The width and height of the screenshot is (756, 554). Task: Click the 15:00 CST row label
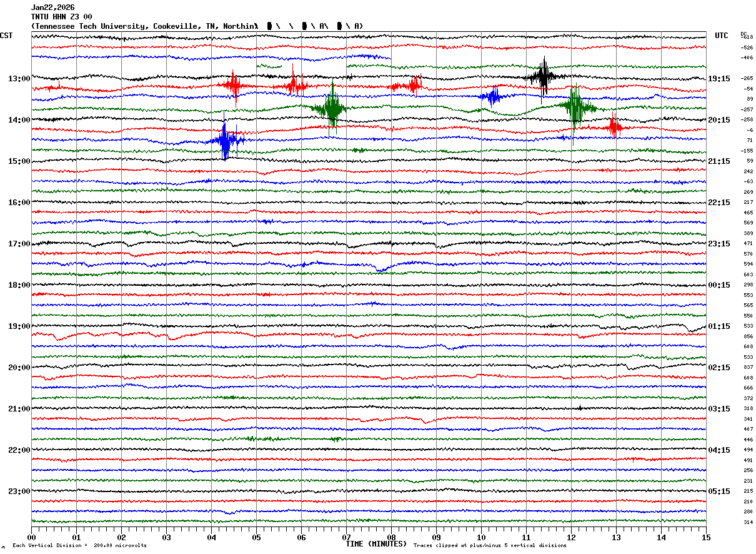[x=19, y=161]
